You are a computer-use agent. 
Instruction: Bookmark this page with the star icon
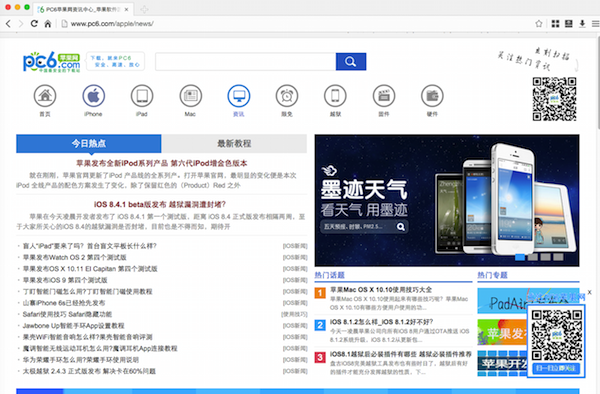coord(539,24)
